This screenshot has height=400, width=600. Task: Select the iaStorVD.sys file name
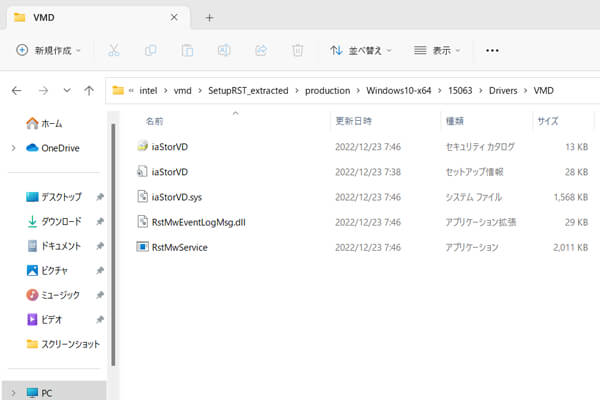[176, 197]
